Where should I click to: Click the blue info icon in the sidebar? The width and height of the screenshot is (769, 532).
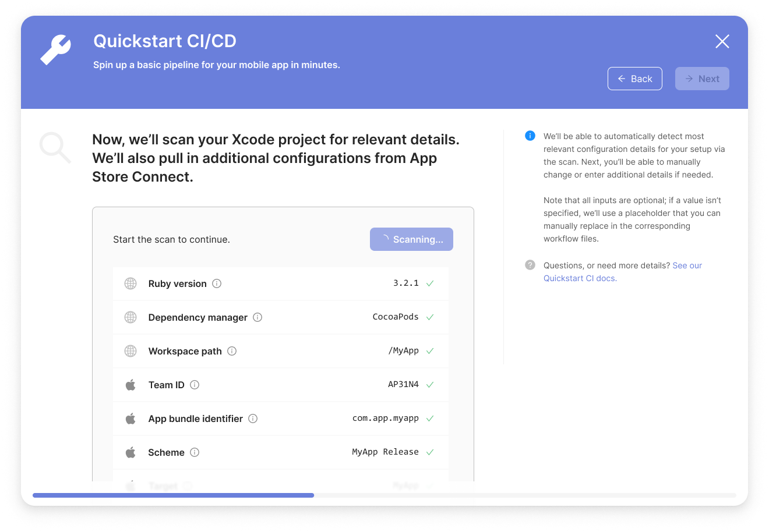pos(530,136)
